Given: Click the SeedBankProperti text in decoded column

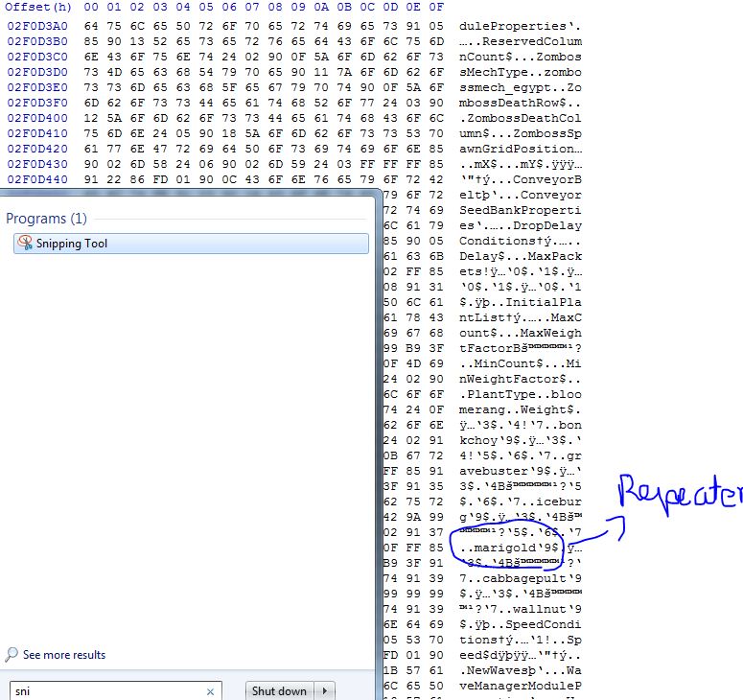Looking at the screenshot, I should point(520,210).
